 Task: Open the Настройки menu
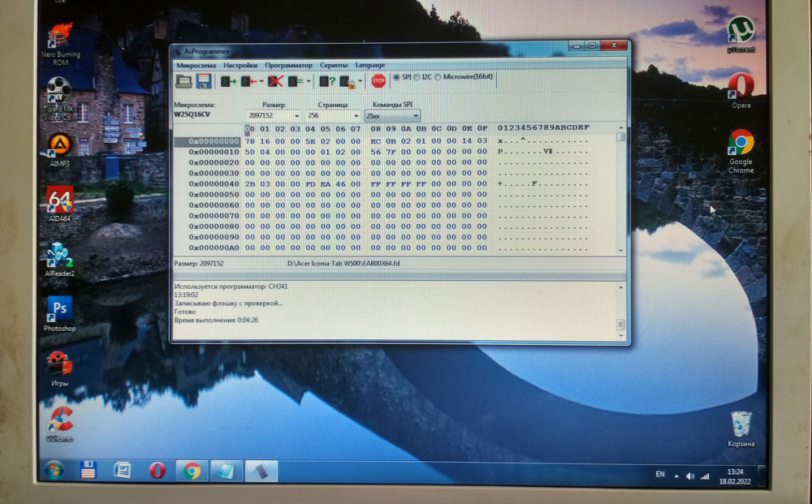tap(240, 65)
